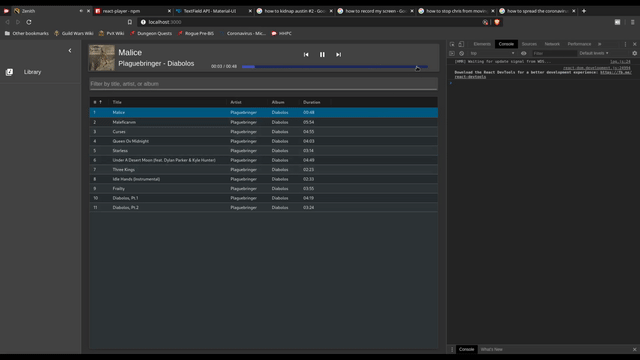Open console settings gear icon
Image resolution: width=640 pixels, height=360 pixels.
pyautogui.click(x=634, y=53)
